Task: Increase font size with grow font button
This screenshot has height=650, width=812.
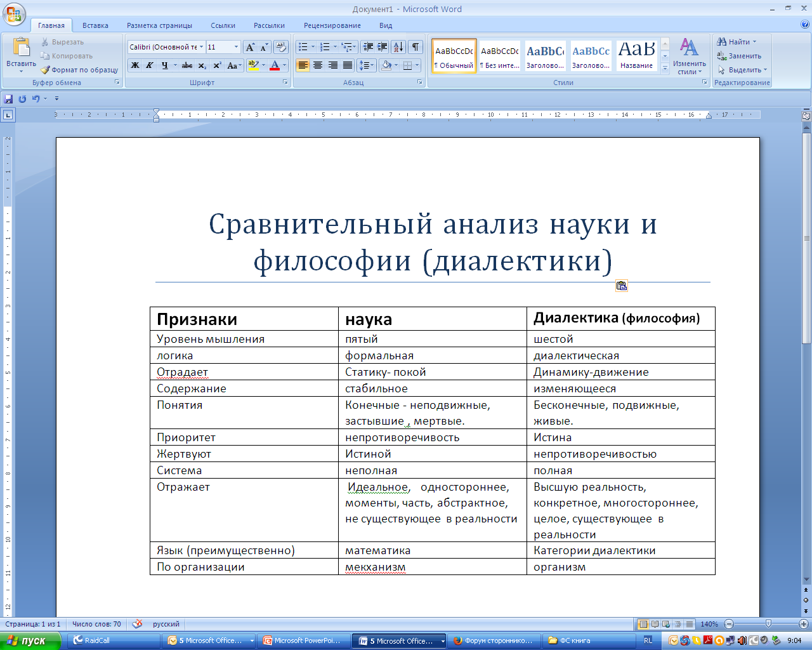Action: point(250,47)
